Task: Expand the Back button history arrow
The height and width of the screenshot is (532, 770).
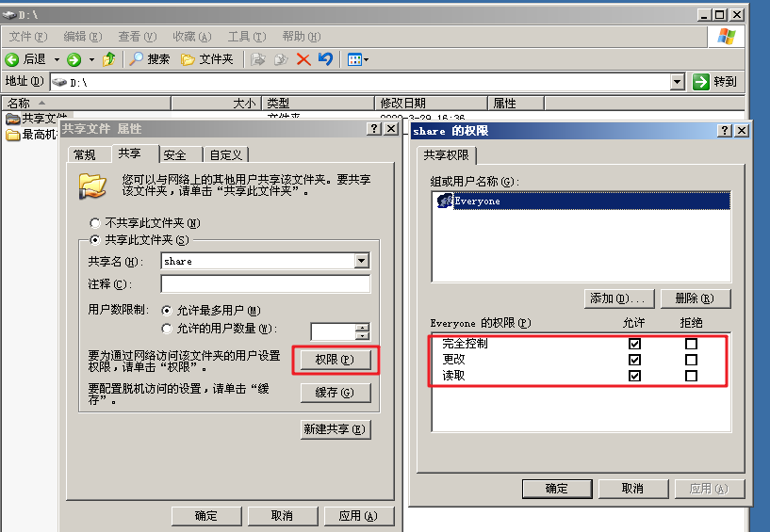Action: [x=57, y=60]
